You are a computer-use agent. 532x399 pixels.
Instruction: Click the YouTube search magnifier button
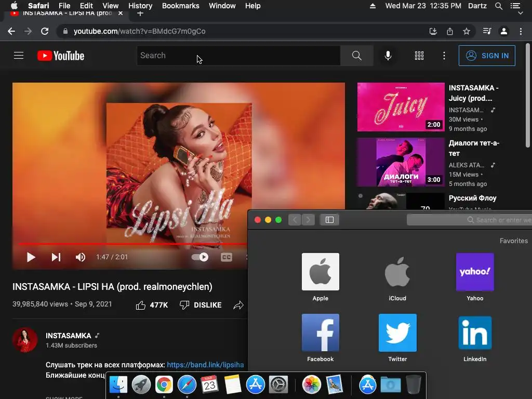[x=356, y=55]
